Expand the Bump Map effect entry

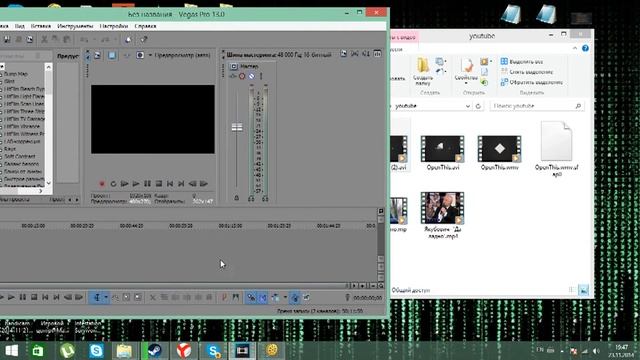(x=2, y=74)
